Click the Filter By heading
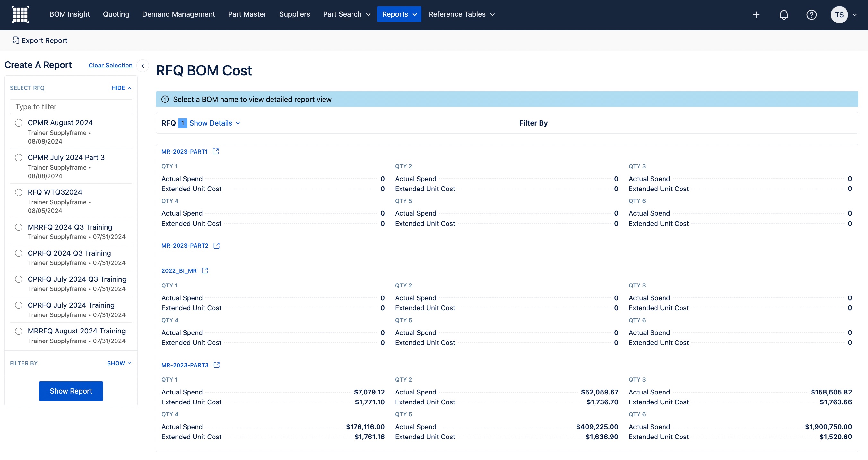 tap(534, 123)
